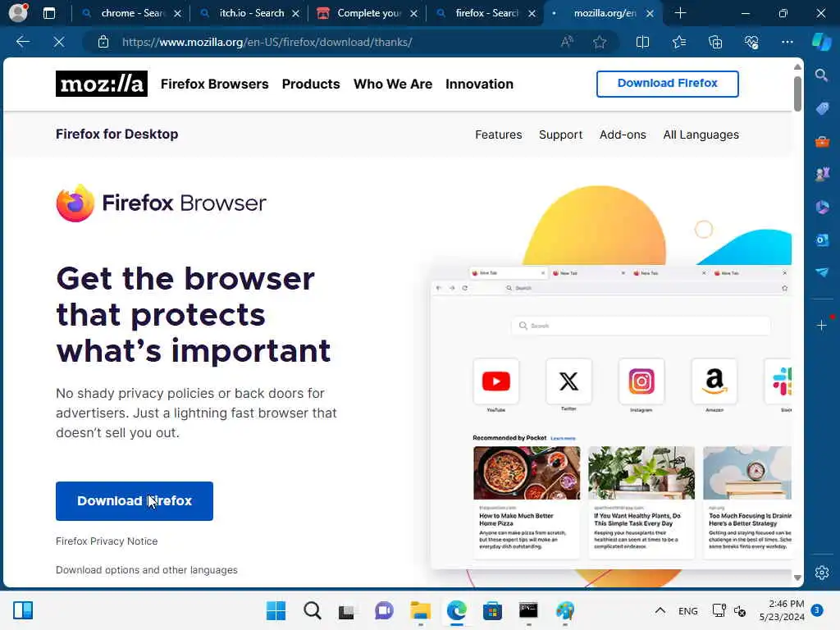Open Download options and other languages
This screenshot has width=840, height=630.
146,570
